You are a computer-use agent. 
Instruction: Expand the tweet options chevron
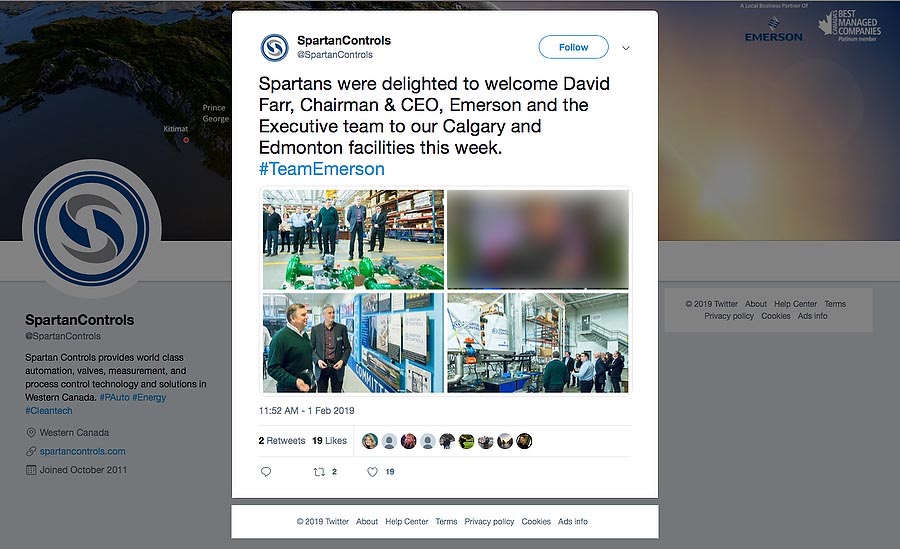click(626, 48)
